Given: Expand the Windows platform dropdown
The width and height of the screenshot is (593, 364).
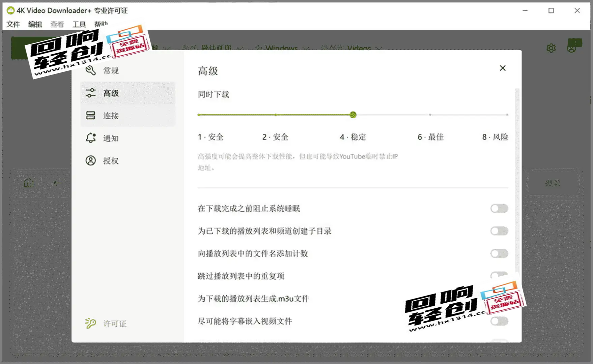Looking at the screenshot, I should [287, 48].
